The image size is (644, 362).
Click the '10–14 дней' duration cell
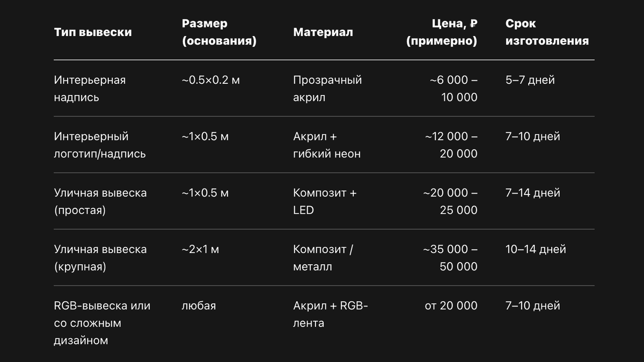(536, 249)
